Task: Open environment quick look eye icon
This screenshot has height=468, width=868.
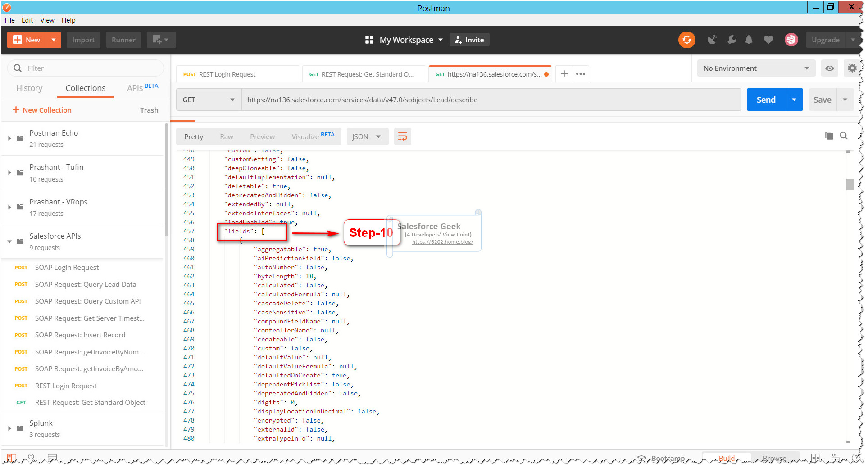Action: 829,68
